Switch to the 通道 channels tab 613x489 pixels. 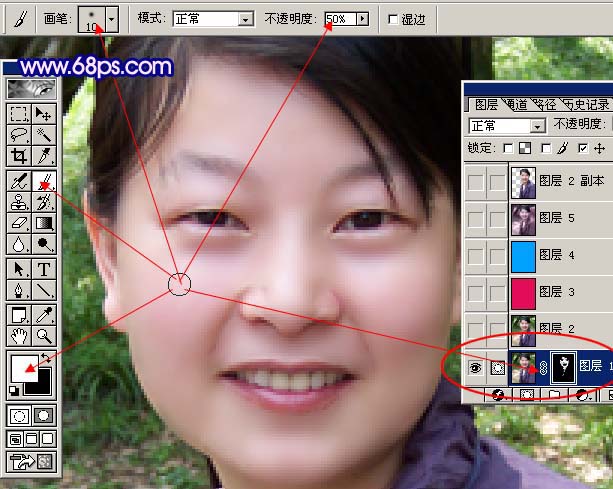[x=517, y=104]
